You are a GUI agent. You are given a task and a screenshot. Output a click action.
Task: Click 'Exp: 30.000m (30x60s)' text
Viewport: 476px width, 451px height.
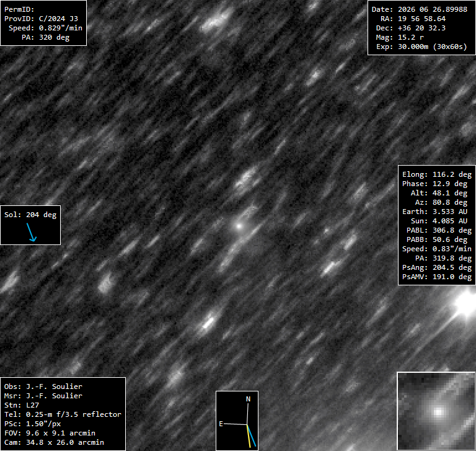pos(421,47)
